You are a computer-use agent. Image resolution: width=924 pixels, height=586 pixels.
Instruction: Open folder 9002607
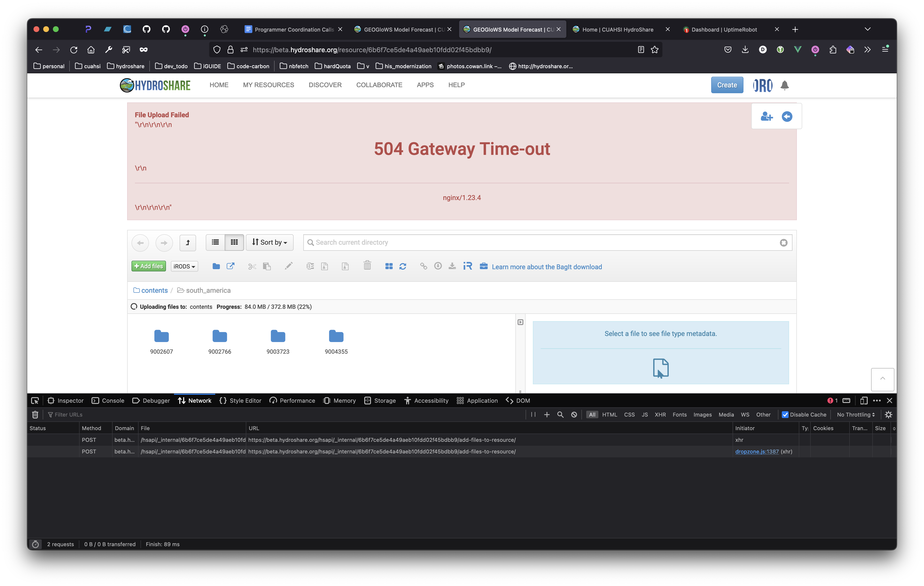click(x=162, y=342)
